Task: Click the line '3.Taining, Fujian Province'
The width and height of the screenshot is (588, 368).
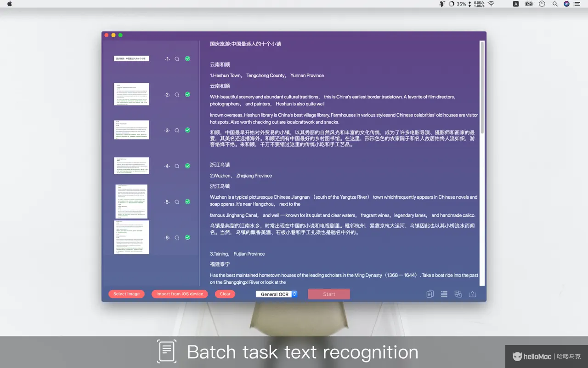Action: point(237,254)
